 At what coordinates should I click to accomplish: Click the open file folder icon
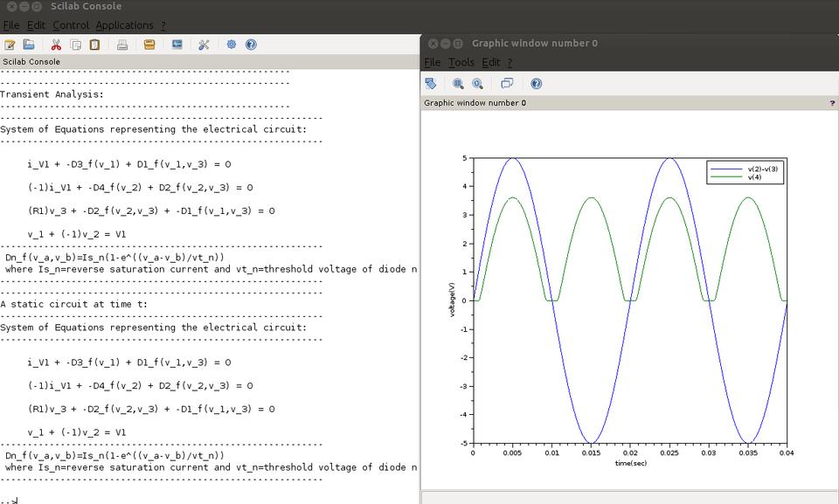point(29,45)
